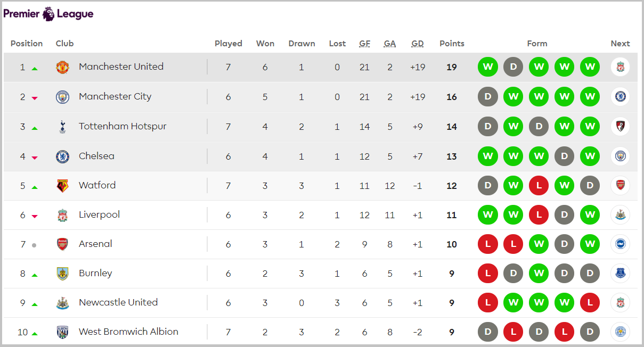Click Watford's red L form result
The image size is (644, 347).
point(539,186)
